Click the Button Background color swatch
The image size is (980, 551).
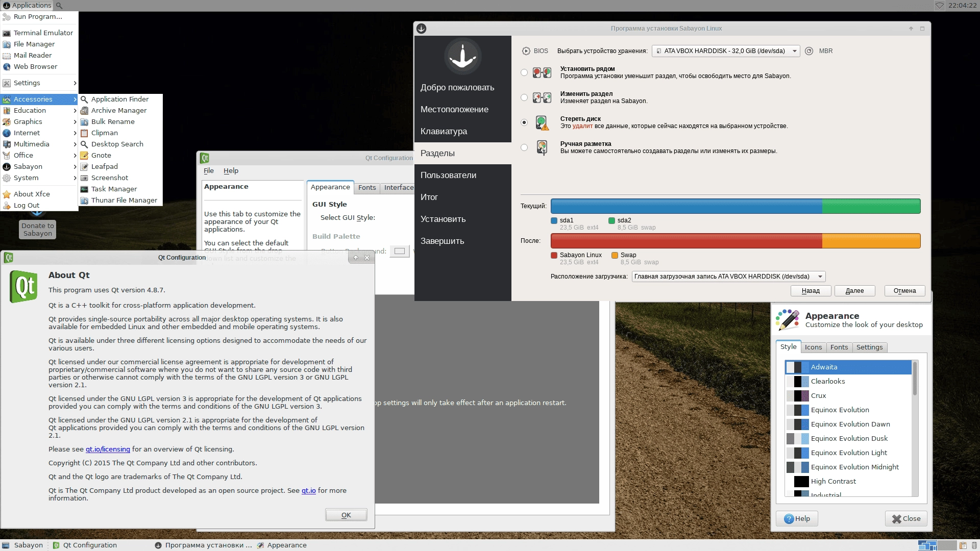tap(400, 251)
